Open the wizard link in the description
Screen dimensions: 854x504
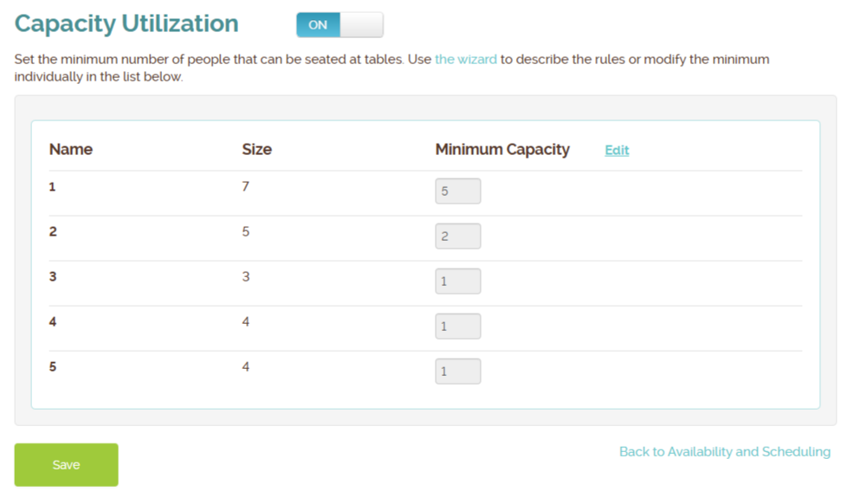pyautogui.click(x=466, y=60)
